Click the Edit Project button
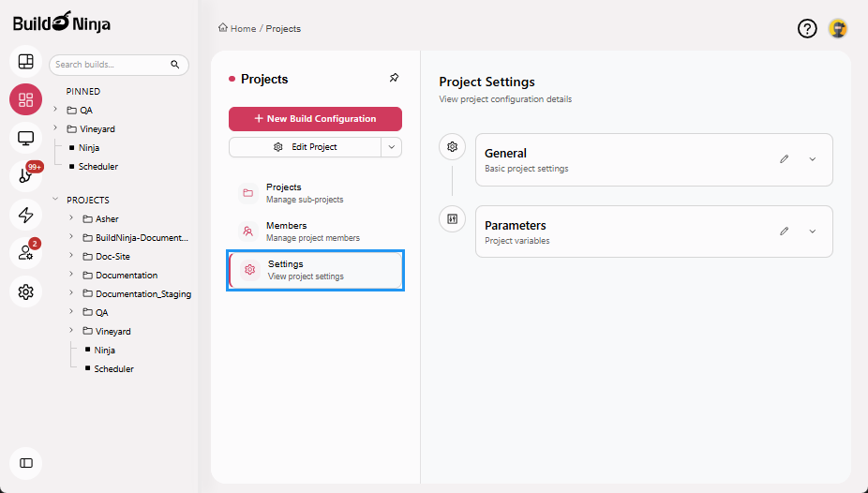The height and width of the screenshot is (493, 868). (305, 147)
